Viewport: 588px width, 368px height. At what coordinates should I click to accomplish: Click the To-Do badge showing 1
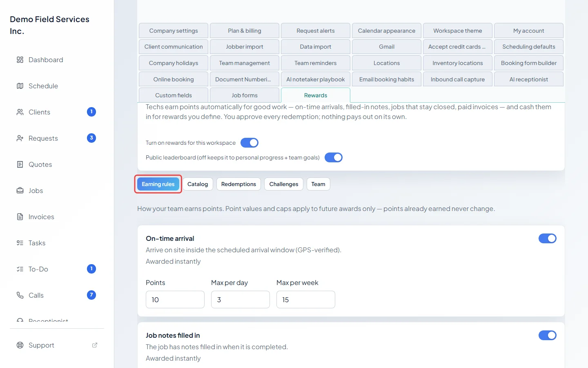click(91, 269)
